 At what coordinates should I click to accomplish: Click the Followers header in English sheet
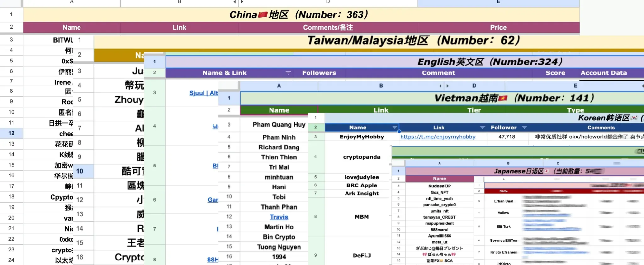click(319, 73)
